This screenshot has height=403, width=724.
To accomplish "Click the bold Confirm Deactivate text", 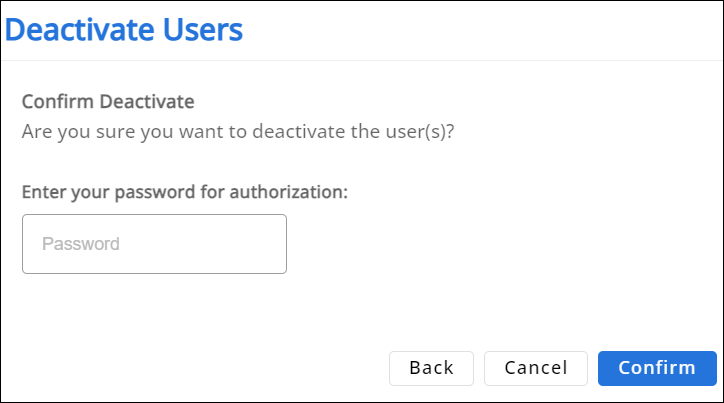I will click(108, 101).
